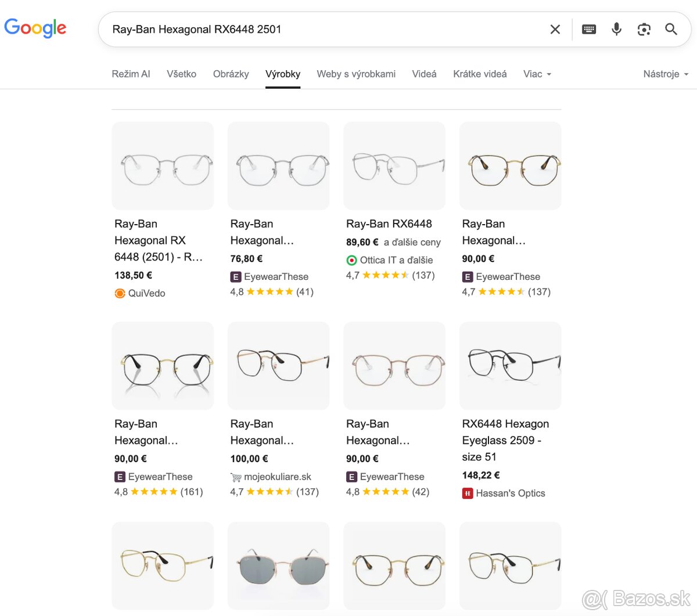Open Google Lens image search

(644, 29)
